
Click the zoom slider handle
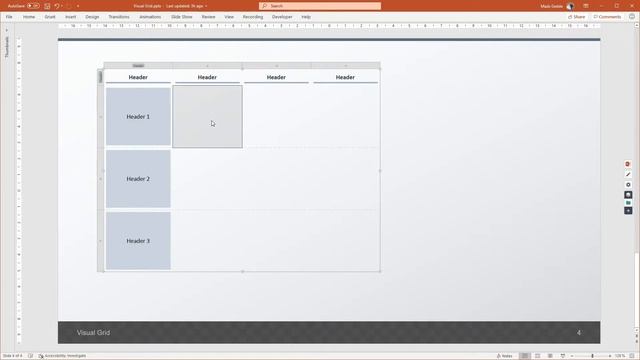pos(593,356)
